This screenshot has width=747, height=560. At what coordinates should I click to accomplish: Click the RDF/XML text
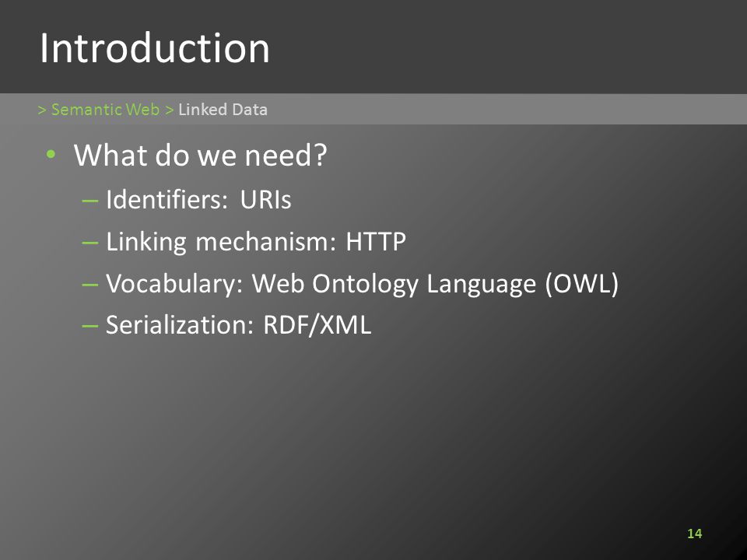[317, 325]
